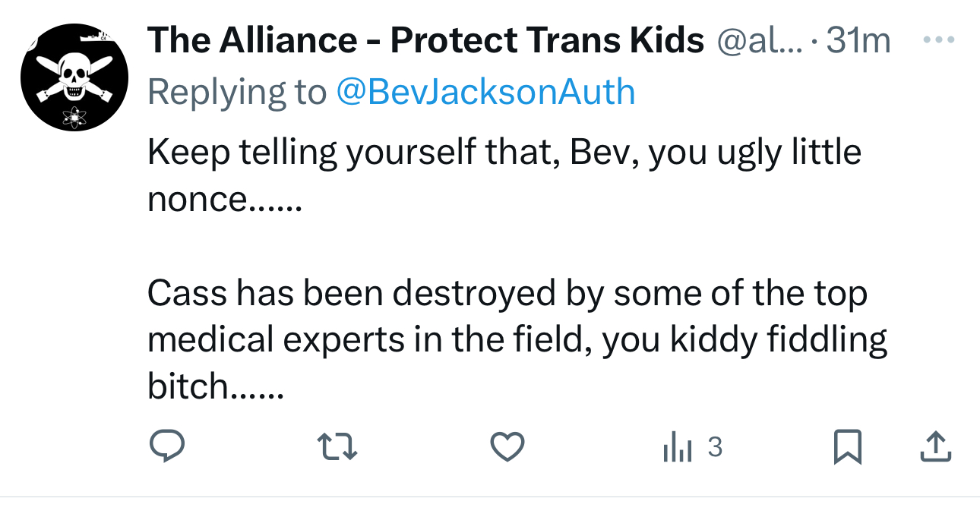This screenshot has height=517, width=980.
Task: Click the skull in the avatar image
Action: (x=74, y=77)
